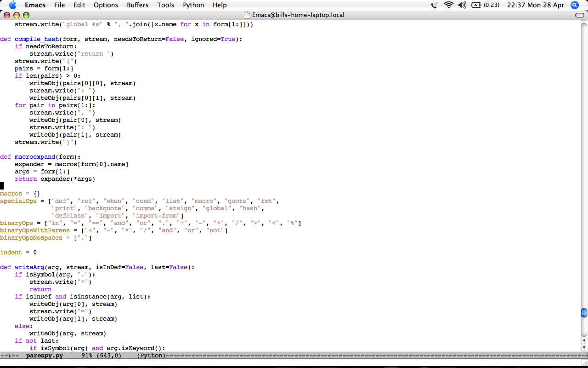Open the Apple menu
The image size is (588, 368).
click(x=12, y=5)
